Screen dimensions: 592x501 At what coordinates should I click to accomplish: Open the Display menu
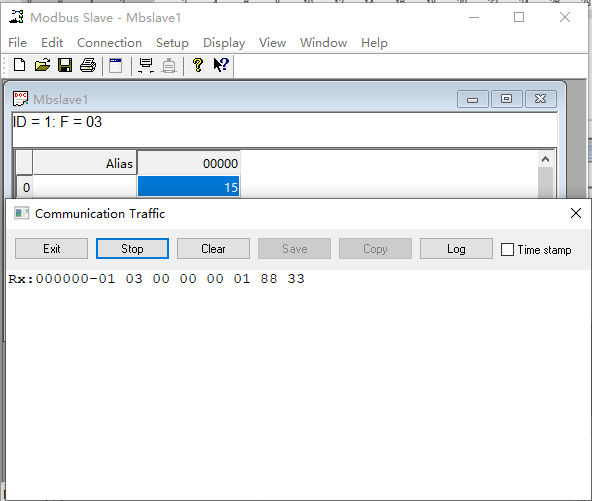click(x=224, y=43)
